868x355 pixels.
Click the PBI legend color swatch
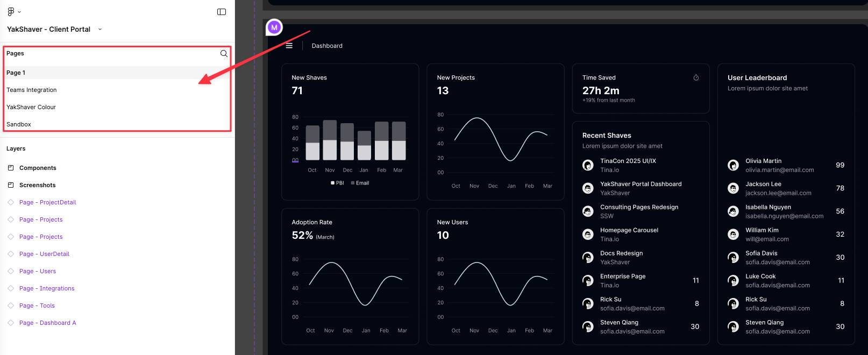point(333,183)
